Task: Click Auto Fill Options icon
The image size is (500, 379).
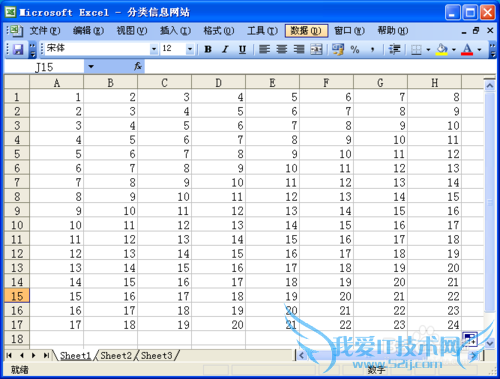Action: pos(470,339)
